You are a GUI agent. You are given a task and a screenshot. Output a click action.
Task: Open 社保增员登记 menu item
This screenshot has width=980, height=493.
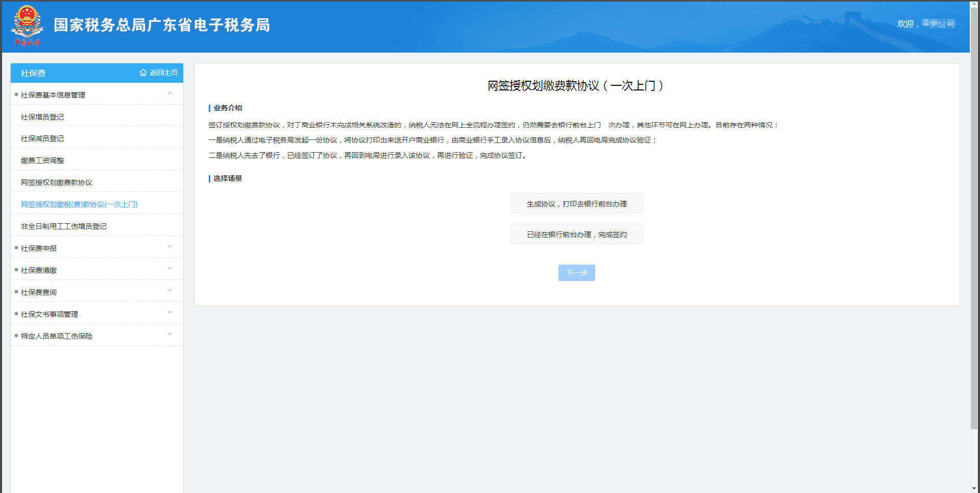(x=42, y=117)
